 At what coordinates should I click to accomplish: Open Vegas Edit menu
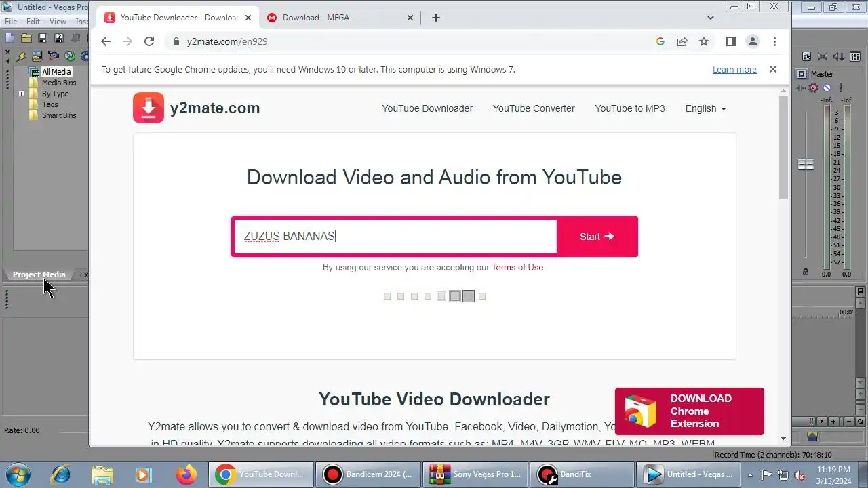tap(33, 22)
